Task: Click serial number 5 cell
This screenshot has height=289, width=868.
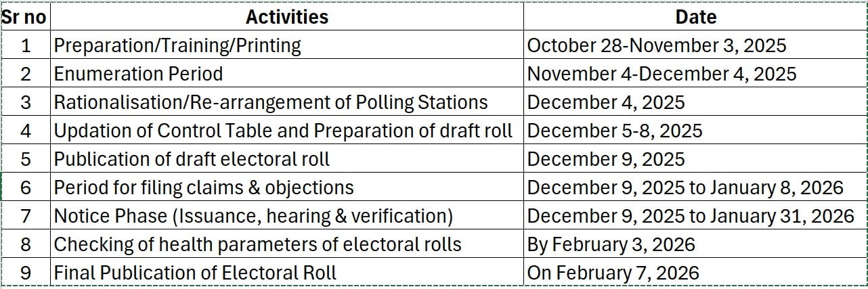Action: point(26,159)
